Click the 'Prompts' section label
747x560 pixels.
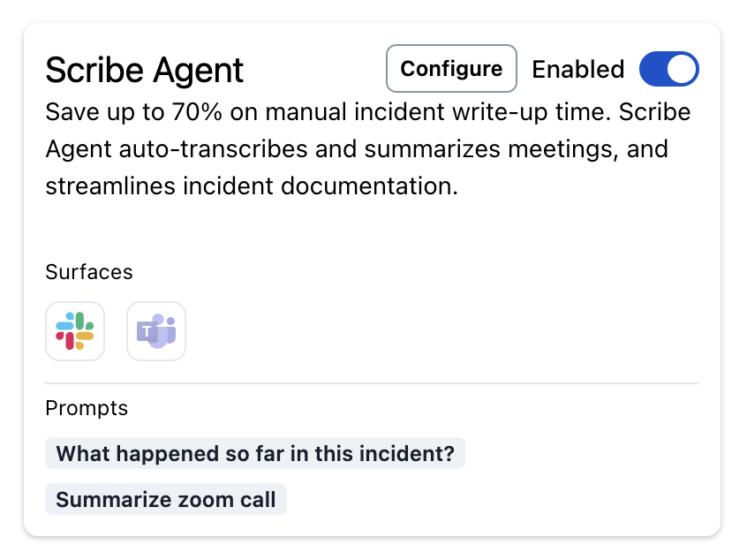87,408
